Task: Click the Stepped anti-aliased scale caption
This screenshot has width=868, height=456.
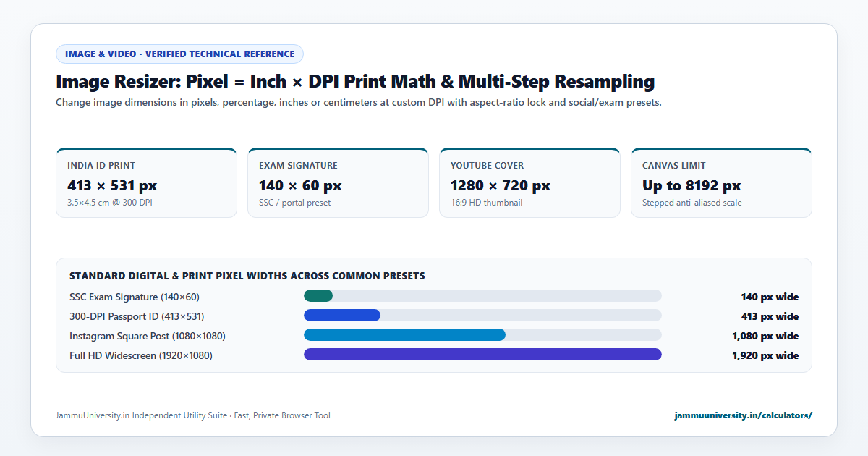Action: click(692, 203)
